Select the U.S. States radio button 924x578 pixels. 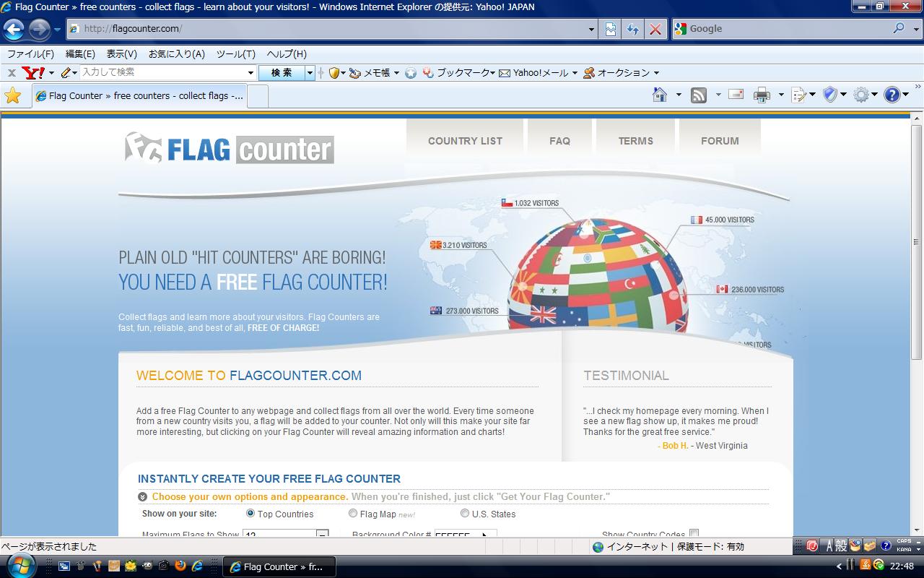465,513
